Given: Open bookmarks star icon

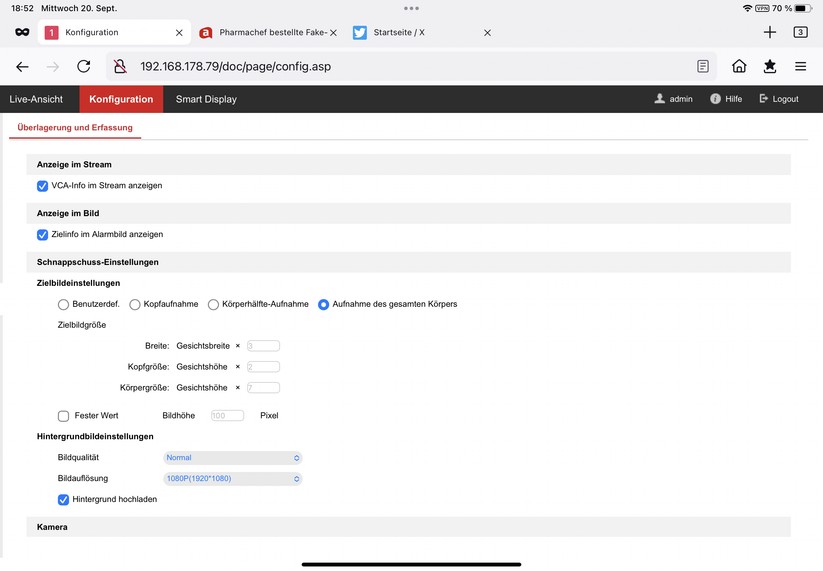Looking at the screenshot, I should pos(769,66).
